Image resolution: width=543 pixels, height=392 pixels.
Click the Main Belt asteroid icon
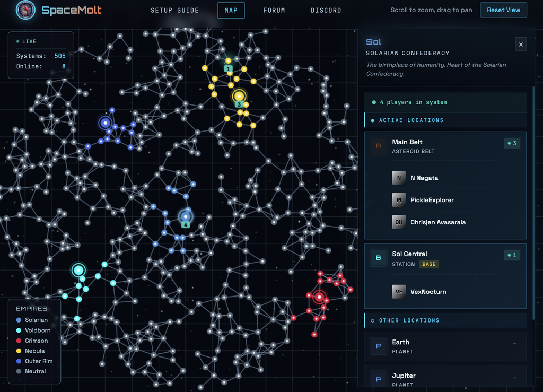[x=378, y=146]
